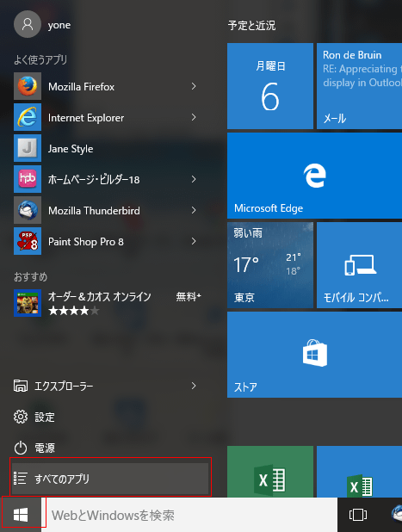The width and height of the screenshot is (402, 532).
Task: Click the すべてのアプリ list icon
Action: point(20,479)
